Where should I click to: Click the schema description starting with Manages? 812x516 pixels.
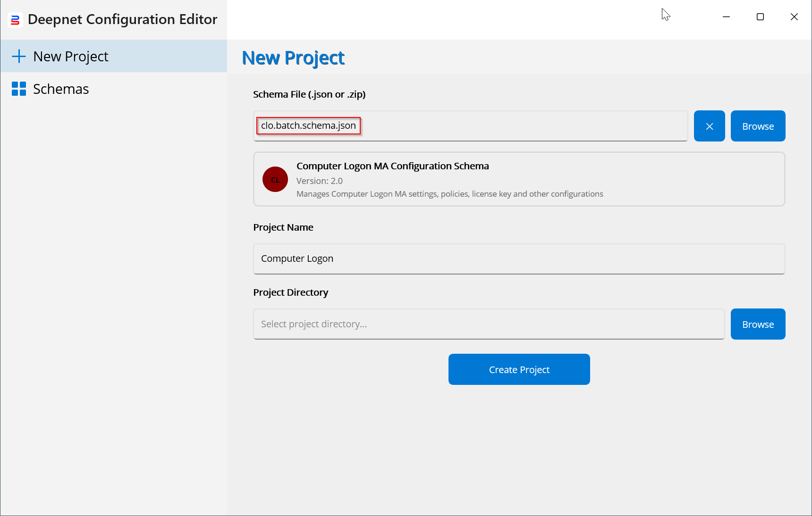point(449,194)
